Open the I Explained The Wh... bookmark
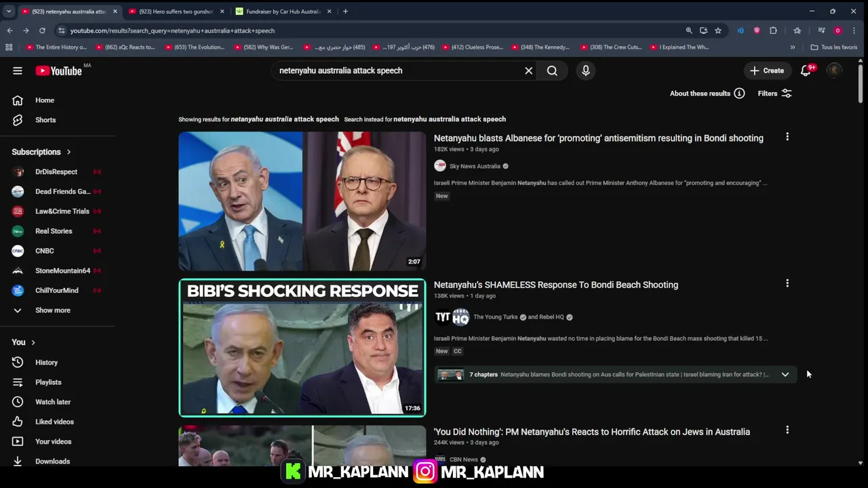 [679, 47]
